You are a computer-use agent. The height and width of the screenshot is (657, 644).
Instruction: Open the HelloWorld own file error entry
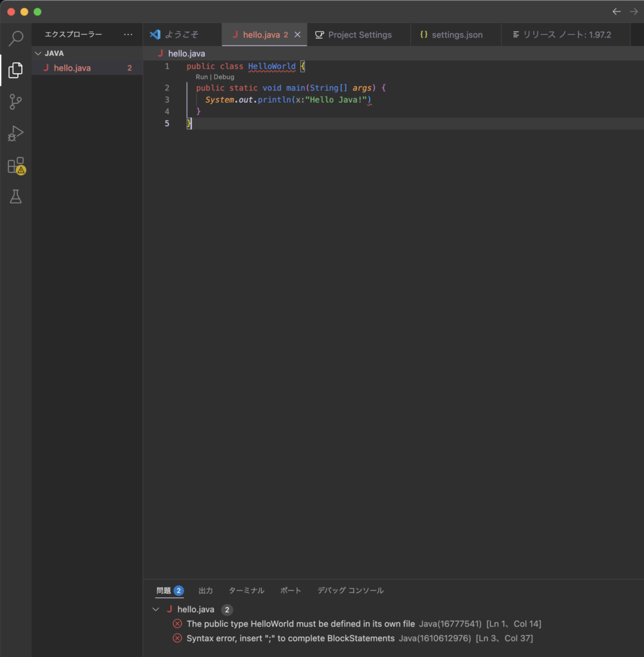point(363,624)
